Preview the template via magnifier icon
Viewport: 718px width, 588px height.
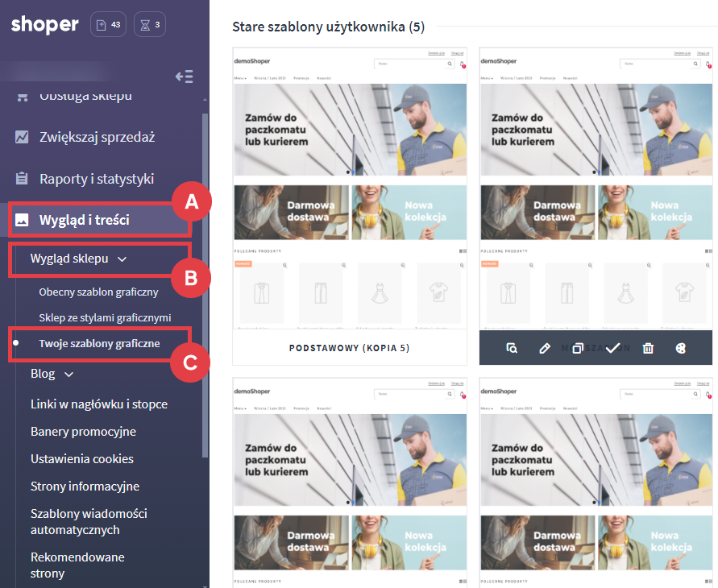tap(512, 348)
